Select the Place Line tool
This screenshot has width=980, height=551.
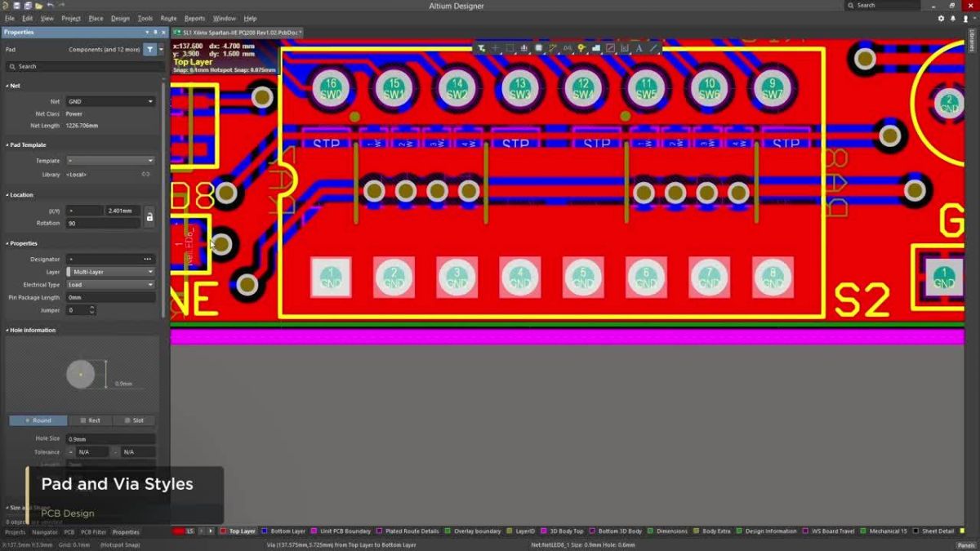654,48
